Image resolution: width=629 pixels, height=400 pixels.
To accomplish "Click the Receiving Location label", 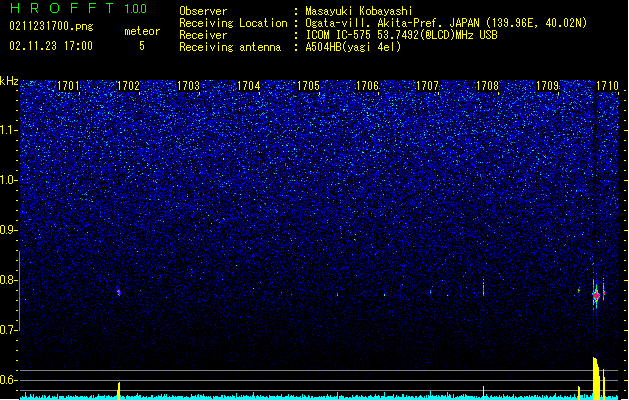I will click(x=233, y=23).
